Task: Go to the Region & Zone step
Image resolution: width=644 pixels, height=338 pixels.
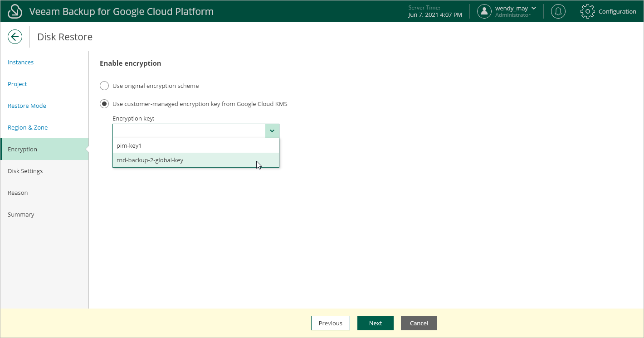Action: pos(28,127)
